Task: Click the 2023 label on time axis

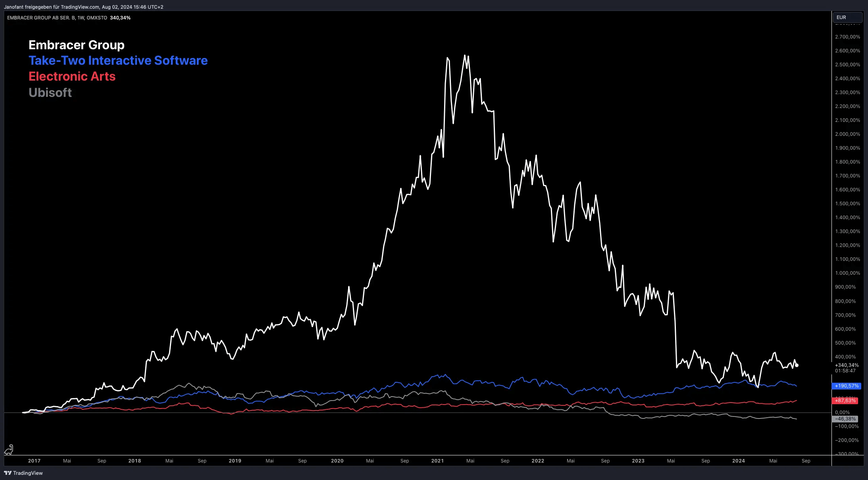Action: coord(638,461)
